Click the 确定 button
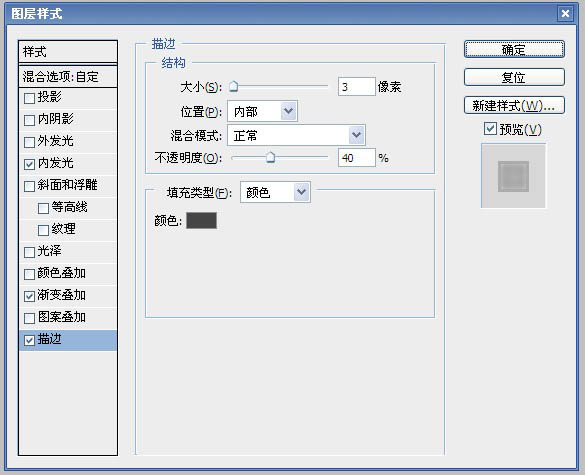Image resolution: width=585 pixels, height=475 pixels. [x=514, y=49]
